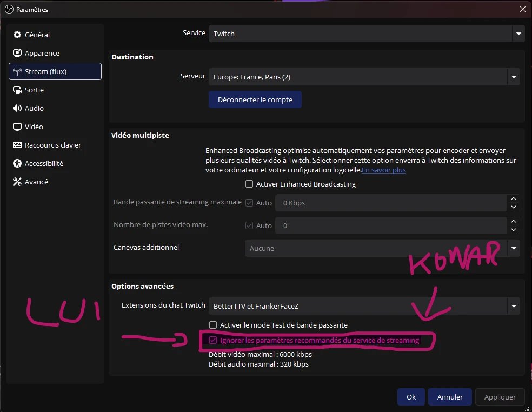Click the Serveur dropdown arrow
The height and width of the screenshot is (412, 532).
point(514,77)
